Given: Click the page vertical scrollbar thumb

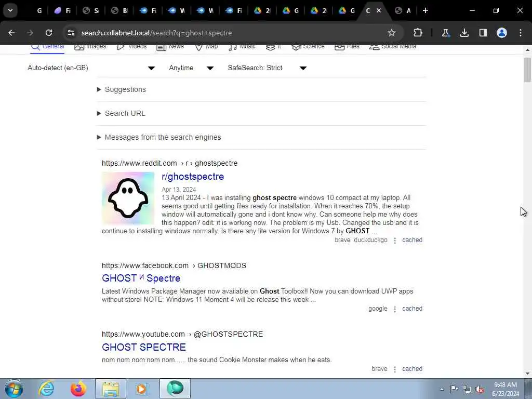Looking at the screenshot, I should 527,70.
